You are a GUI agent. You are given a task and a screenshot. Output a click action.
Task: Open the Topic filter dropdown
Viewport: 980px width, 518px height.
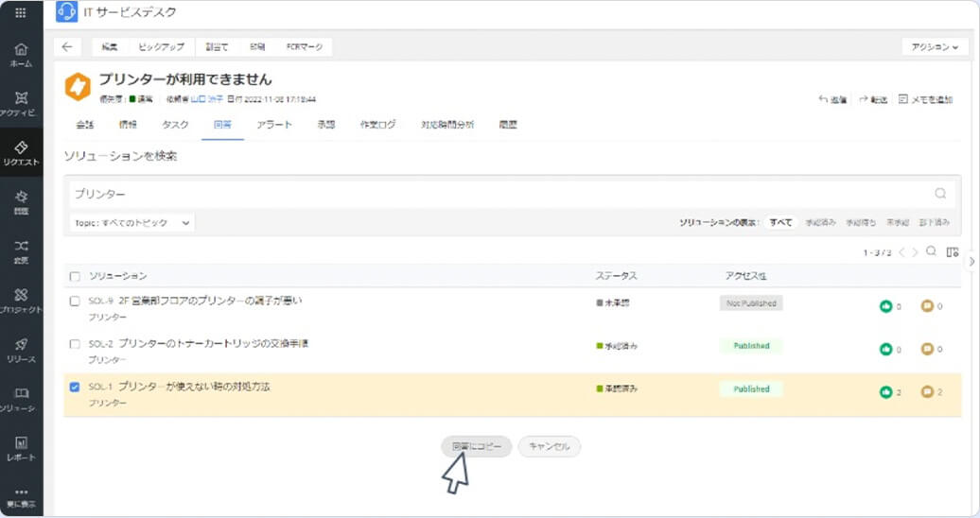131,223
